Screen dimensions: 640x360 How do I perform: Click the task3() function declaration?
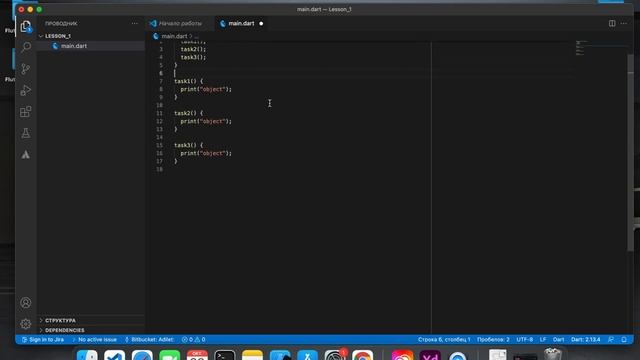coord(188,145)
